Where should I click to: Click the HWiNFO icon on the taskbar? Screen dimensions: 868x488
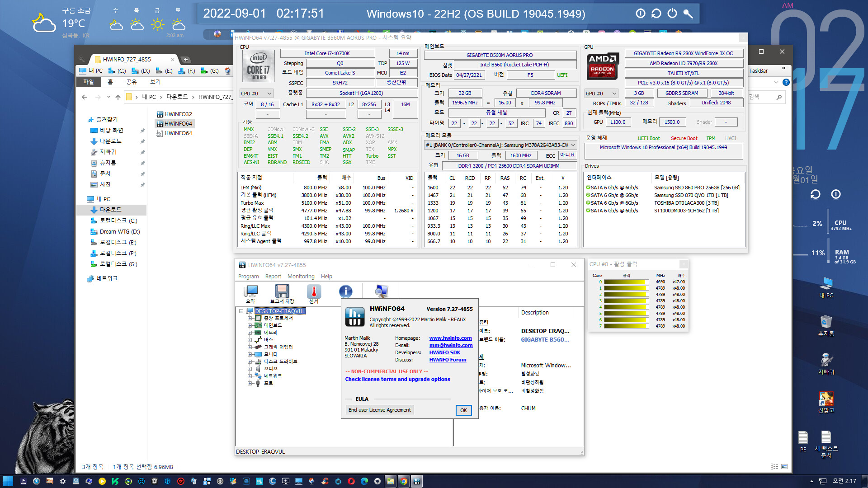[x=416, y=481]
